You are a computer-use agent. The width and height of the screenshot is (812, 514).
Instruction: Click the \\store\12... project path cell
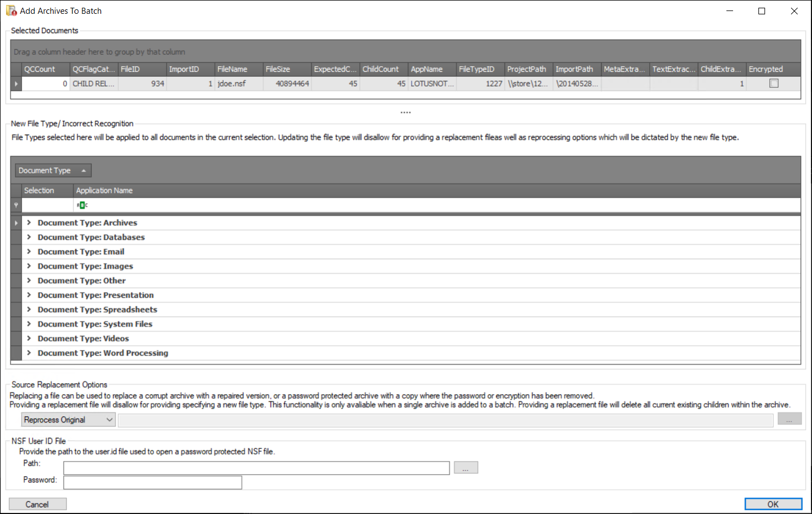[x=529, y=83]
